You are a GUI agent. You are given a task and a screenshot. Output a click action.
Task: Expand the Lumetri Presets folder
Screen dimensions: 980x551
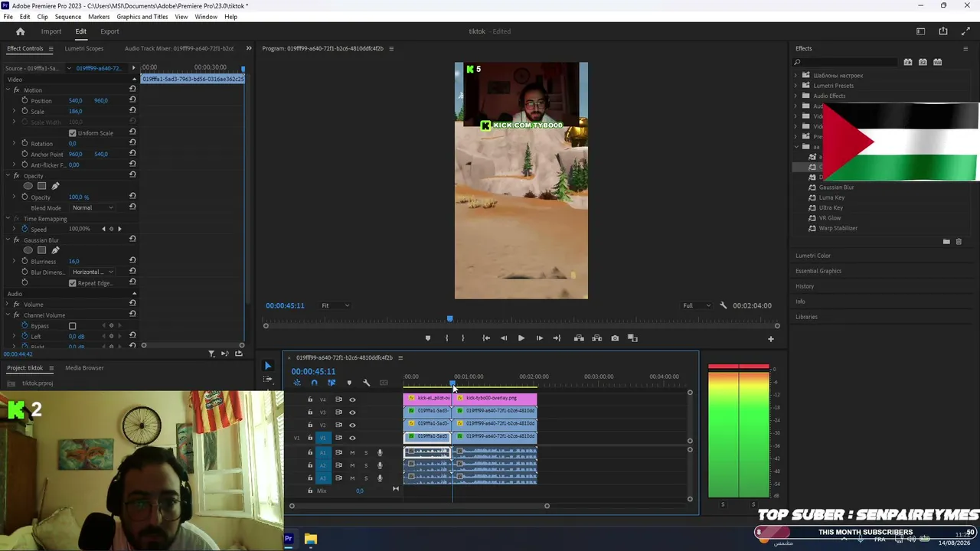(795, 86)
